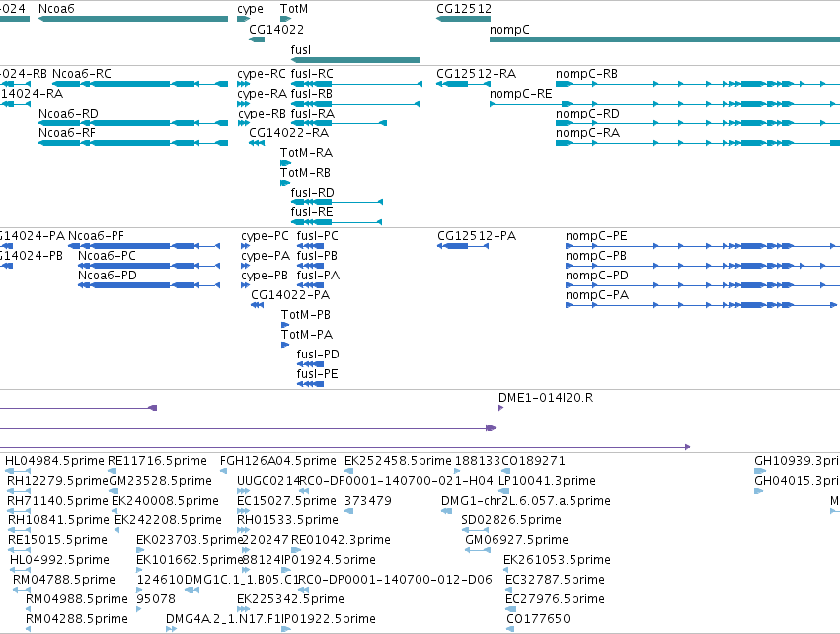840x634 pixels.
Task: Select the RM04988.5prime EST label
Action: point(77,599)
